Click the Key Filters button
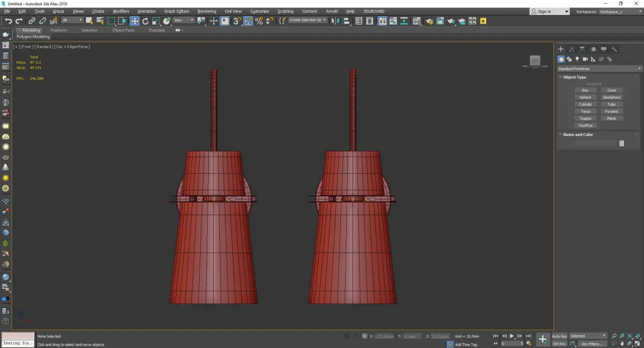644x348 pixels. (591, 344)
